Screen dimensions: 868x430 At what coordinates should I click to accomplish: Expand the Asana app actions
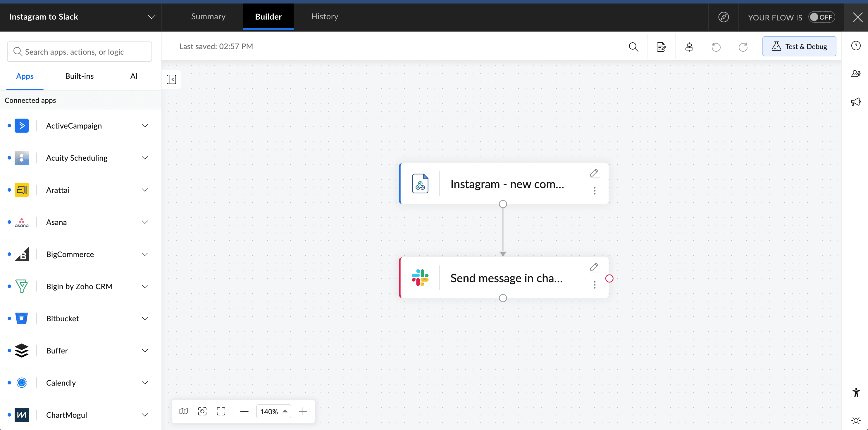click(x=145, y=222)
